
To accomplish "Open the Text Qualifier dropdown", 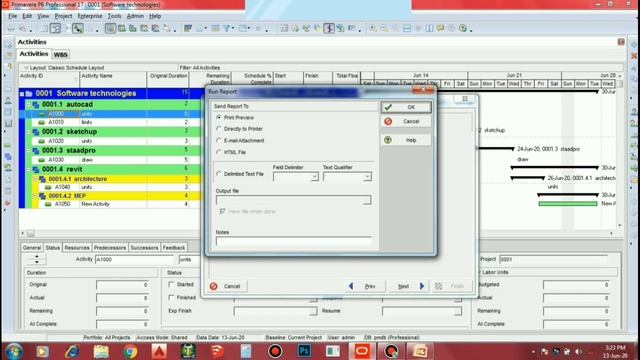I will [367, 177].
